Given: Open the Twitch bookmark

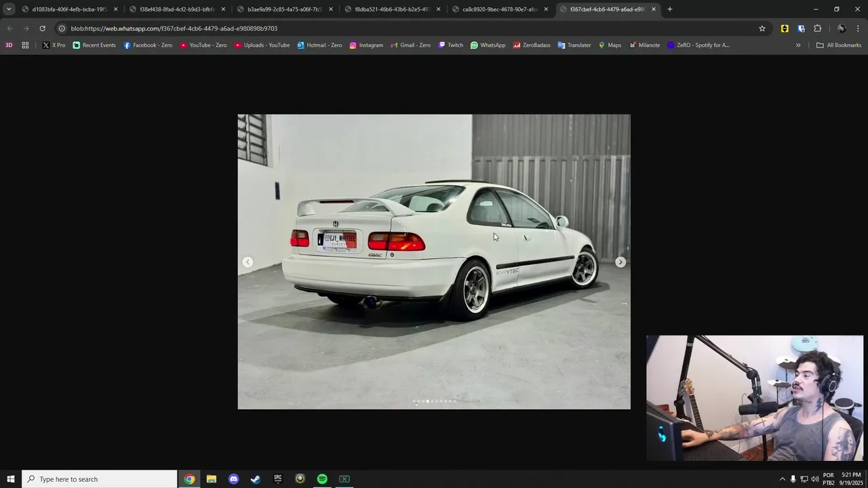Looking at the screenshot, I should tap(451, 45).
